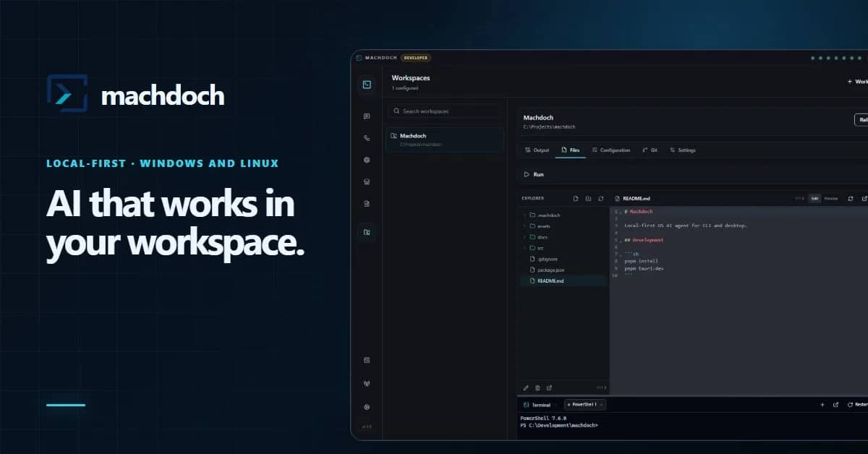Click the pencil rename icon below Explorer
Image resolution: width=868 pixels, height=454 pixels.
(x=526, y=388)
